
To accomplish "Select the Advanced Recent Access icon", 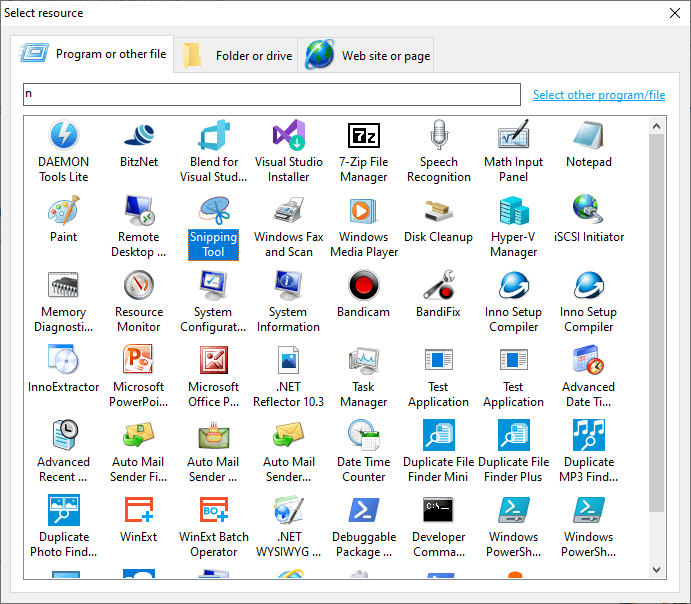I will [x=65, y=435].
